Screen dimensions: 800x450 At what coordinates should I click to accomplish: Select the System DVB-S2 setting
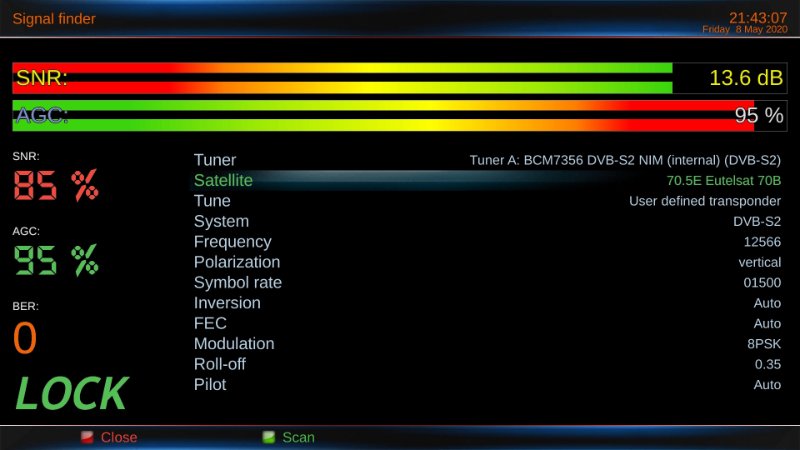pos(487,221)
